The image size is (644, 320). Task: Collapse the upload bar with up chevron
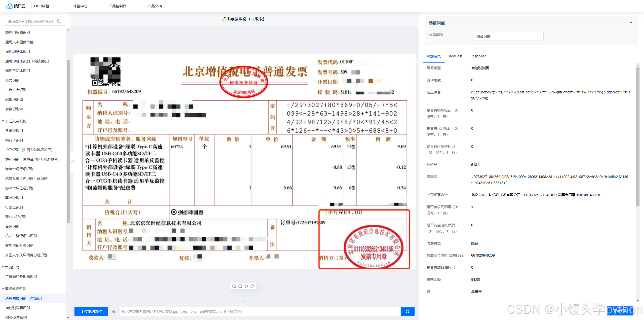[244, 301]
